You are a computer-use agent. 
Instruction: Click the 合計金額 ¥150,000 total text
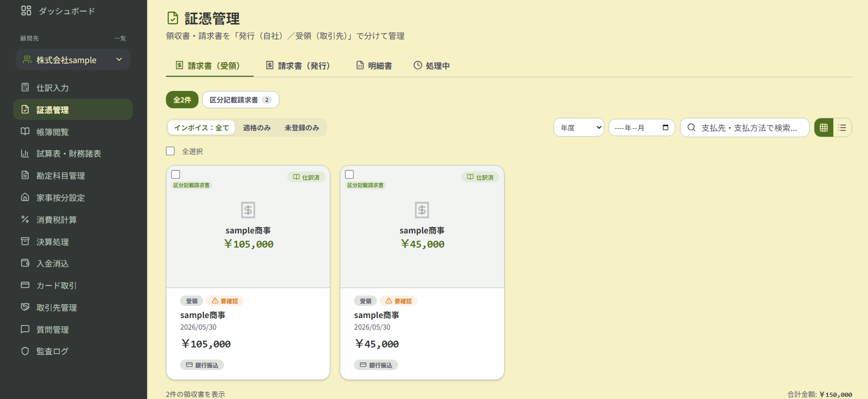[820, 394]
